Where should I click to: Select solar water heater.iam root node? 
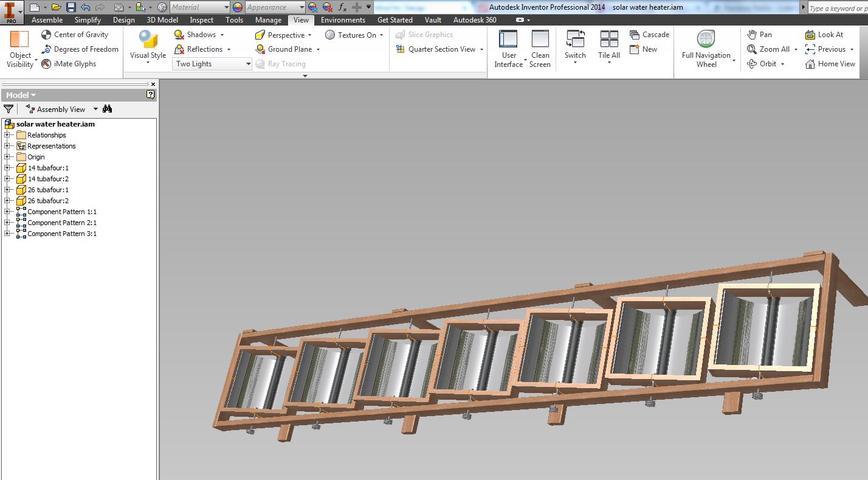(x=55, y=124)
